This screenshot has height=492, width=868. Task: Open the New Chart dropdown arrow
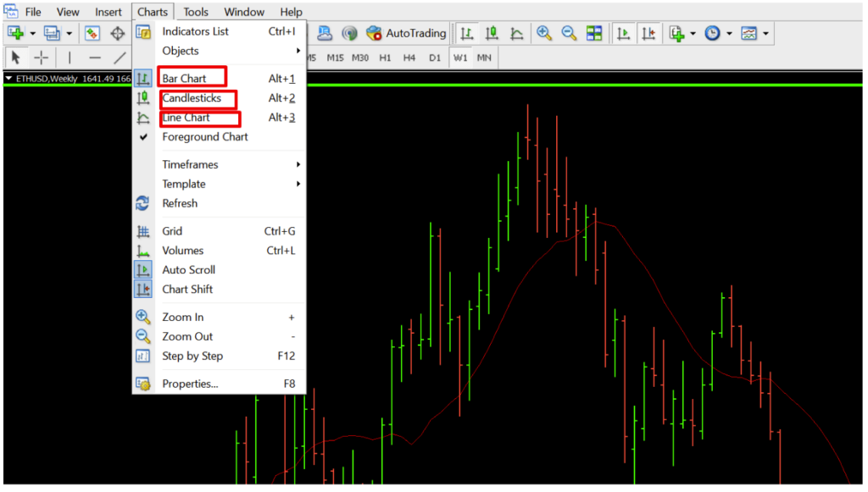pos(33,34)
